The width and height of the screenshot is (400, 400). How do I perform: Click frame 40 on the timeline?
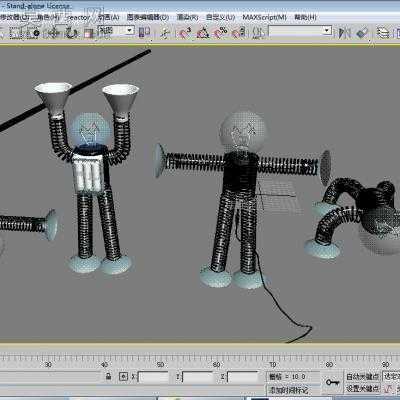click(x=104, y=365)
